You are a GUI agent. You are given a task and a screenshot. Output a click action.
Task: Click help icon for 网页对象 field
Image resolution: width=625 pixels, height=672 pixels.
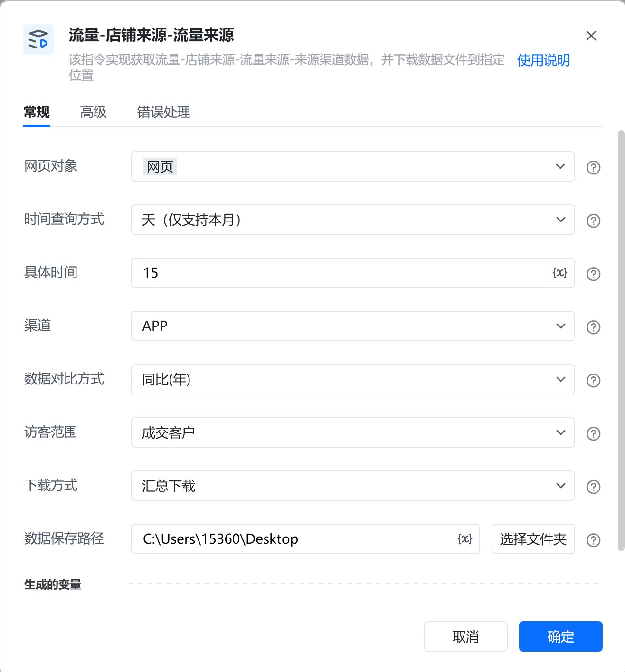pos(593,167)
